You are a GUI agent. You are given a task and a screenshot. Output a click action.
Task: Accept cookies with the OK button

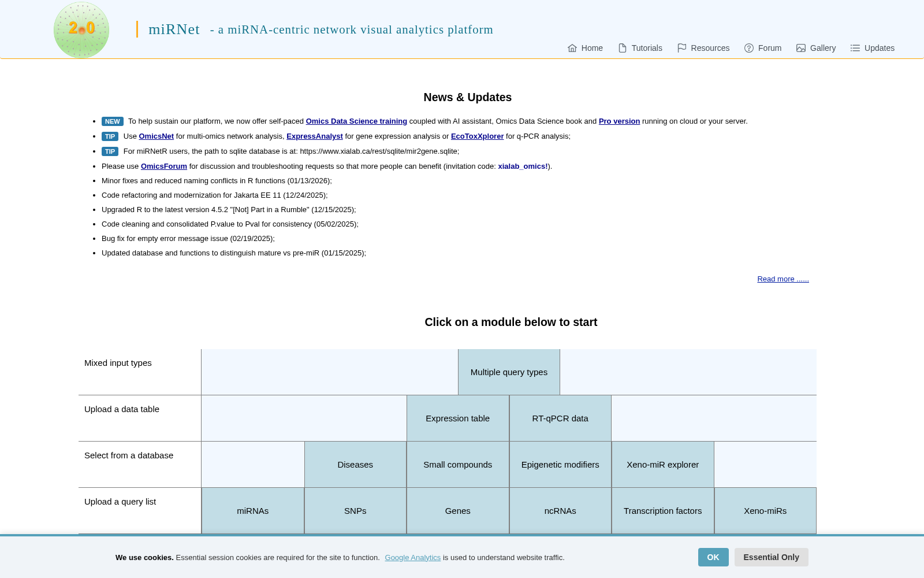tap(713, 557)
